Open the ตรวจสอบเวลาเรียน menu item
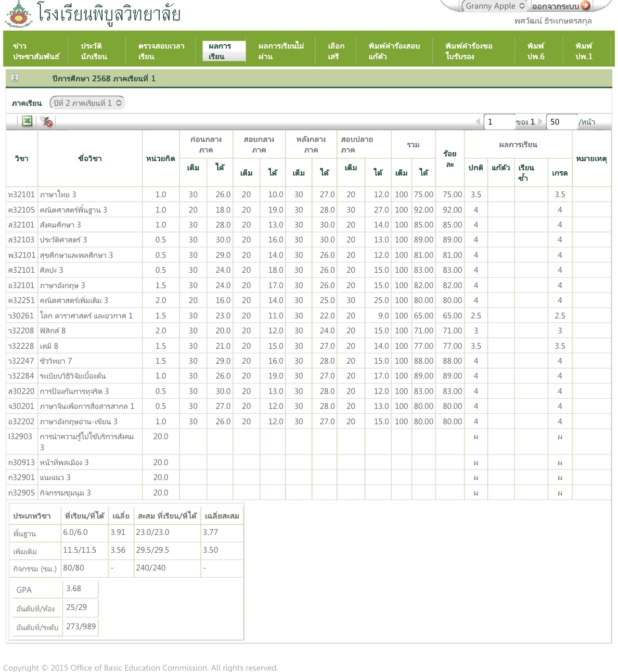 point(161,51)
